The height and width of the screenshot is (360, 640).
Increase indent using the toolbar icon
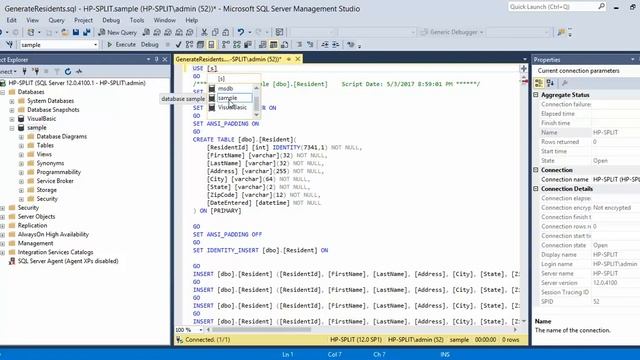click(335, 44)
